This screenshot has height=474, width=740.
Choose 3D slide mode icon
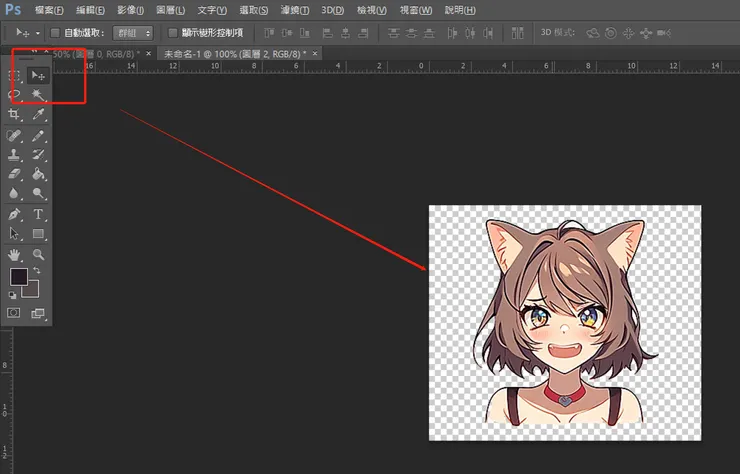646,33
